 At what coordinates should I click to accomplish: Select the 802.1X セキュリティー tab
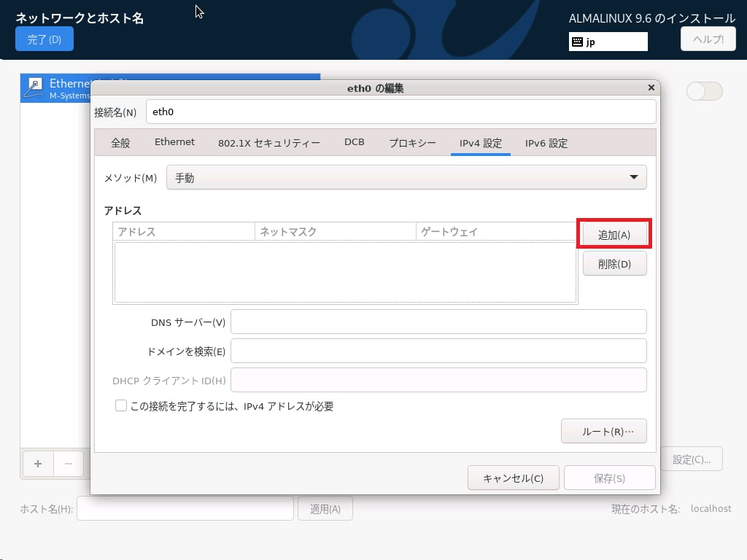(x=268, y=143)
